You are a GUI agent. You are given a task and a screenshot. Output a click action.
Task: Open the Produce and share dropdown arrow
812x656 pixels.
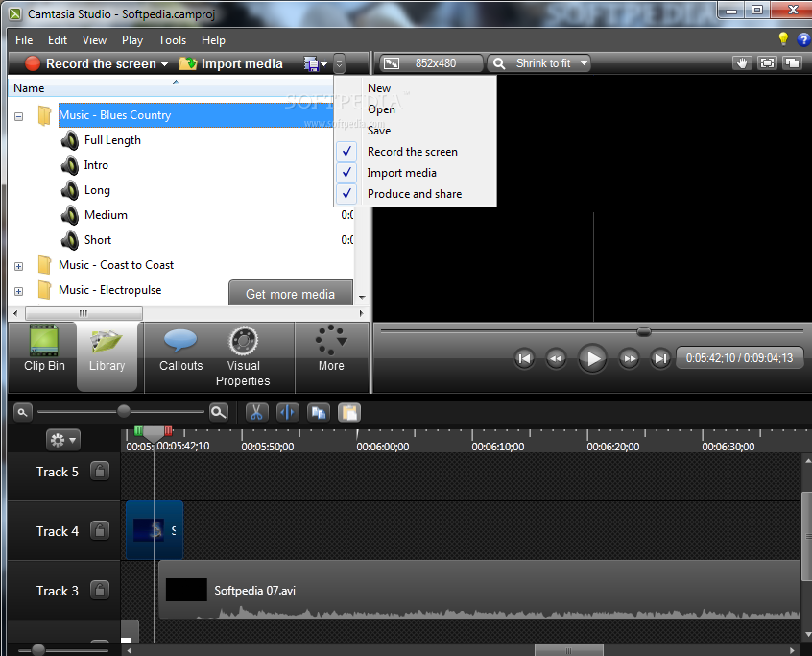[x=323, y=64]
